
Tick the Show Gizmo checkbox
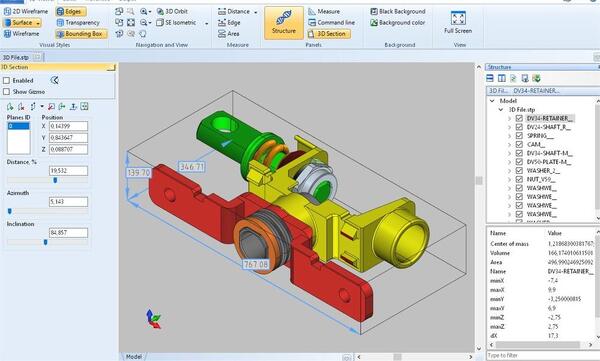click(7, 92)
